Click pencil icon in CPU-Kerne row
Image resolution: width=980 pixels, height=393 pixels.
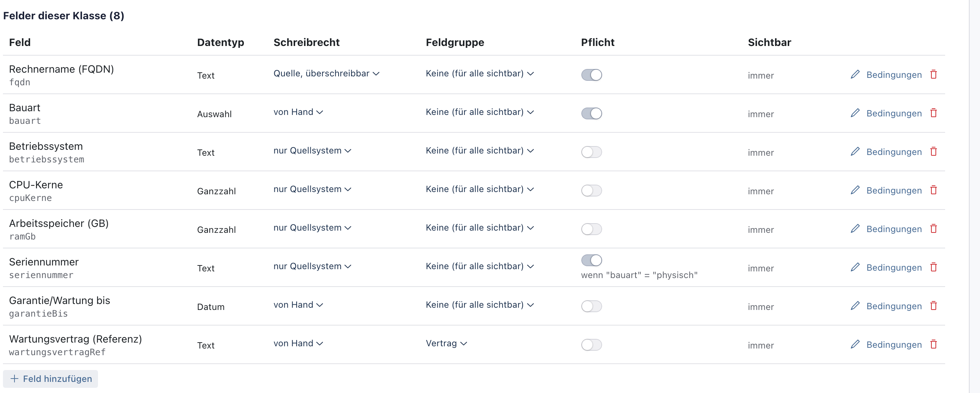[x=855, y=190]
